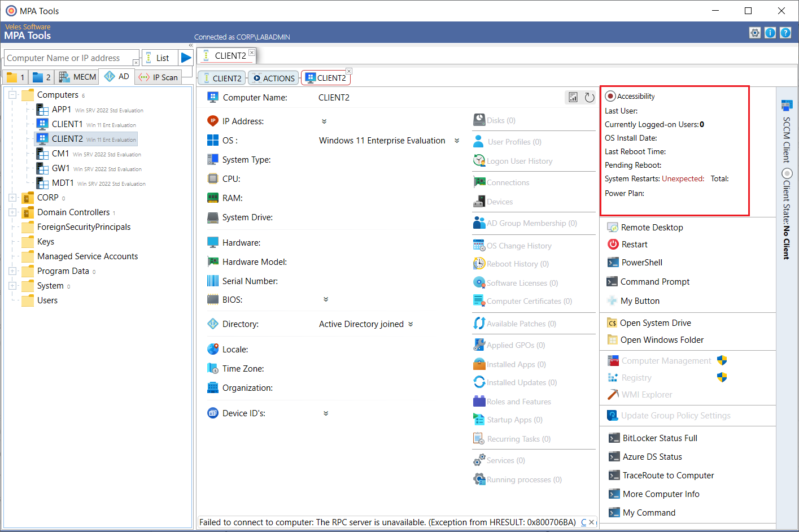Run My Command entry
799x532 pixels.
(642, 513)
